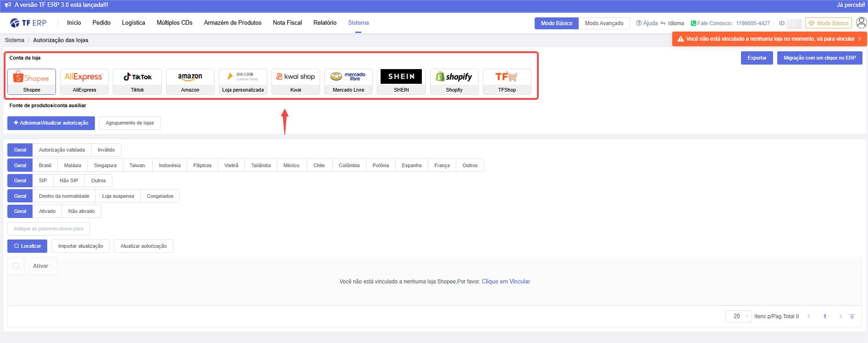Screen dimensions: 868x343
Task: Open the Logística menu
Action: click(133, 23)
